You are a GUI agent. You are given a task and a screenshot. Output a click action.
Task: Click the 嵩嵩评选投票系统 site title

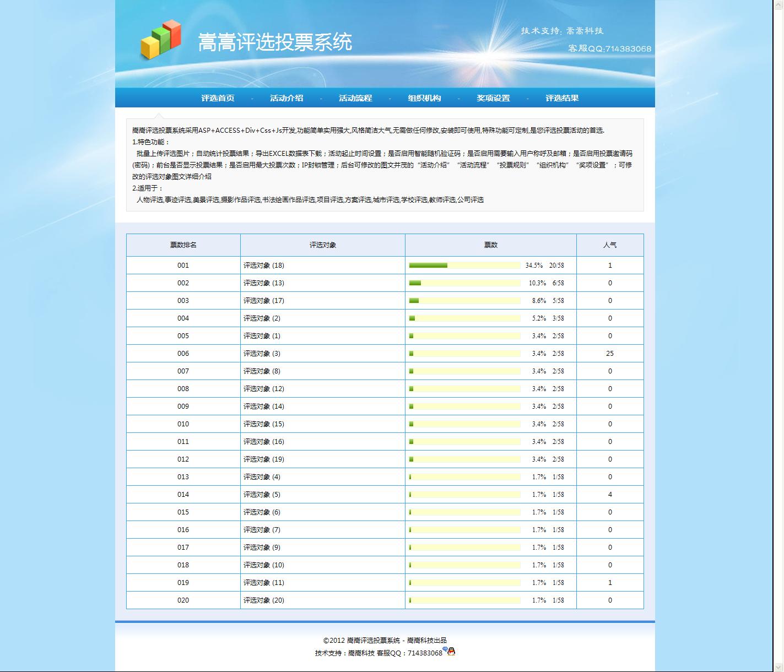point(275,42)
